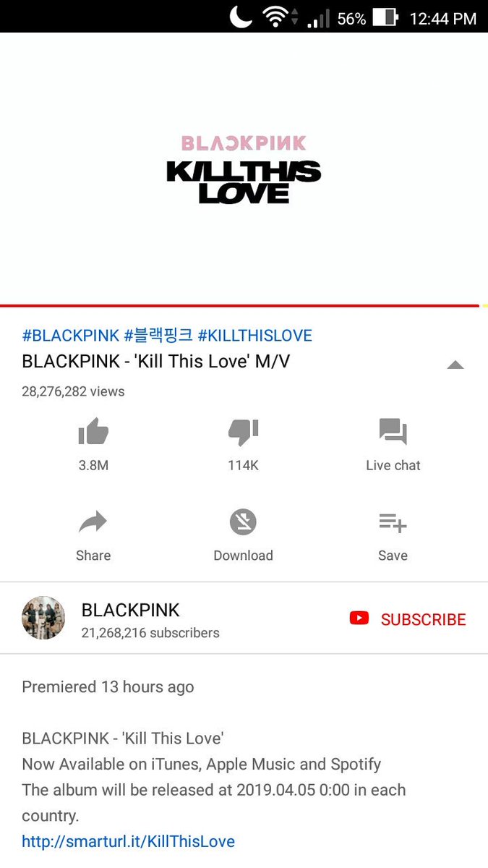Open the #KILLTHISLOVE hashtag
The image size is (488, 868).
[255, 336]
